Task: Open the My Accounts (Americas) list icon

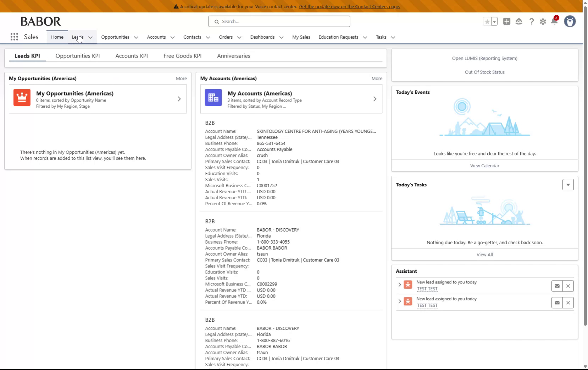Action: (213, 97)
